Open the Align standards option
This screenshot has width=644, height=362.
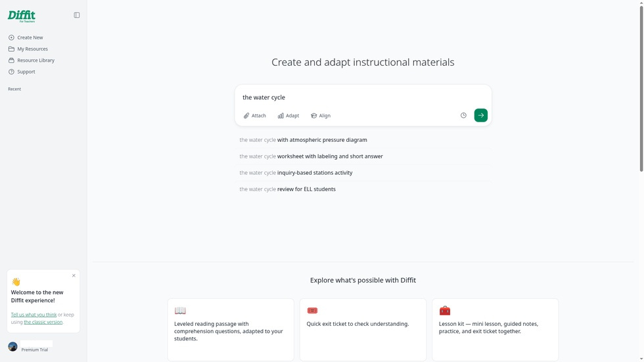[321, 116]
